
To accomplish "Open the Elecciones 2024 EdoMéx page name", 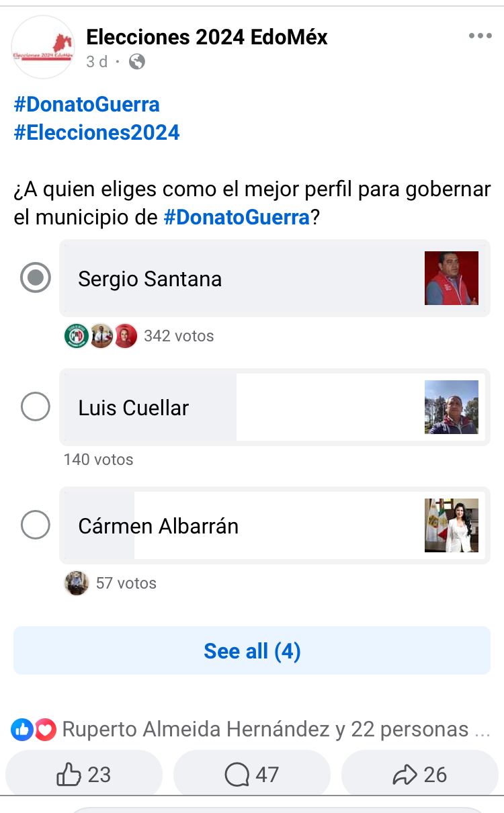I will [207, 38].
